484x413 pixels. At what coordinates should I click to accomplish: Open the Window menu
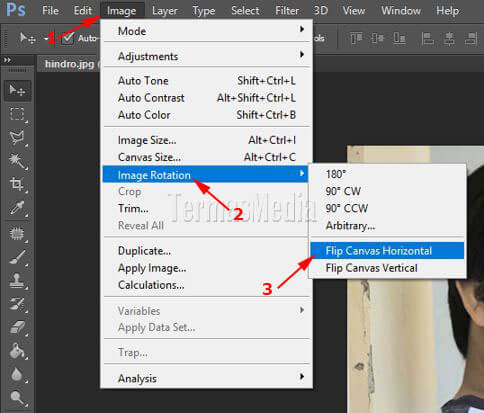tap(401, 11)
